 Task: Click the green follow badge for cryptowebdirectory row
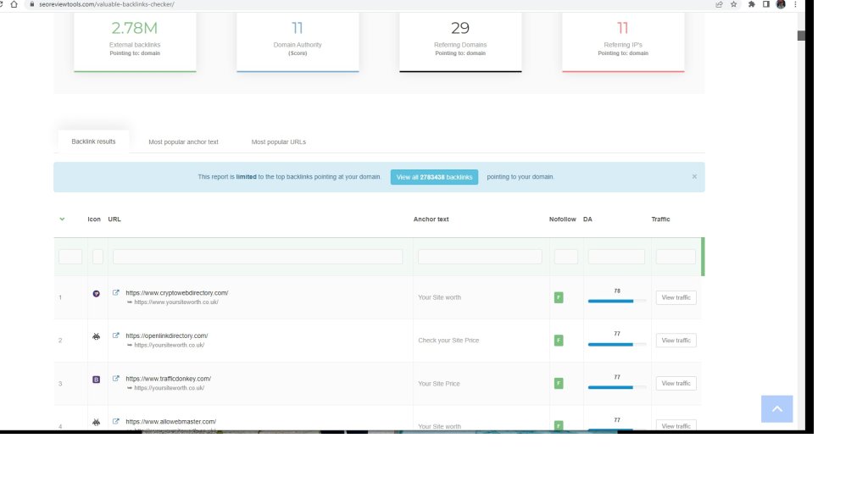559,297
